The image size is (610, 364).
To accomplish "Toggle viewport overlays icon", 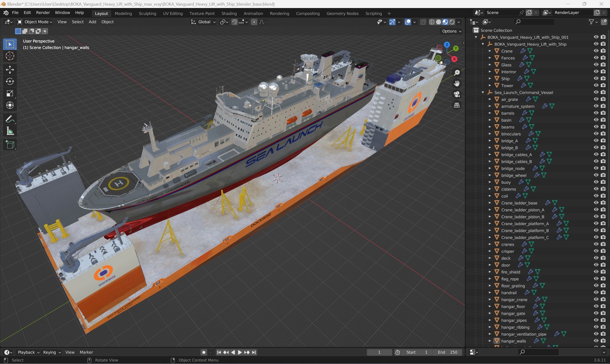I will click(408, 22).
